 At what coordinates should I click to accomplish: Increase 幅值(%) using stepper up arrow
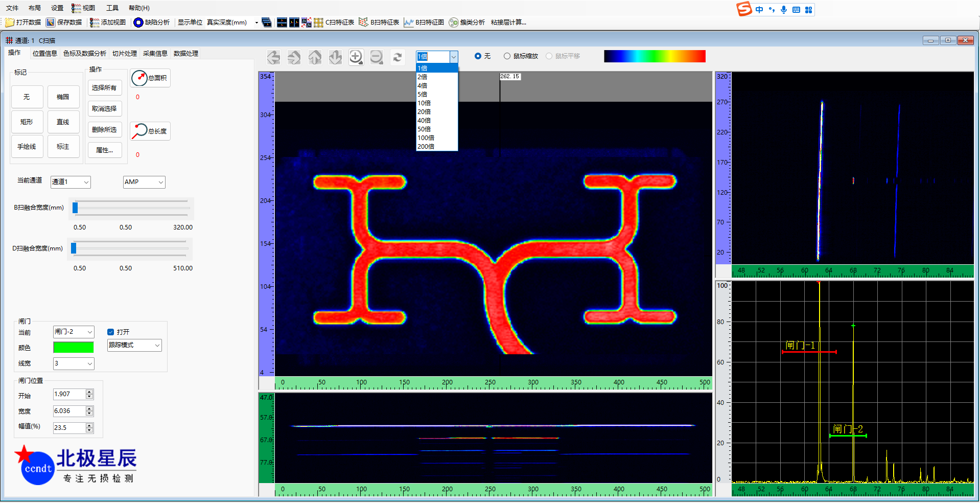[x=90, y=425]
